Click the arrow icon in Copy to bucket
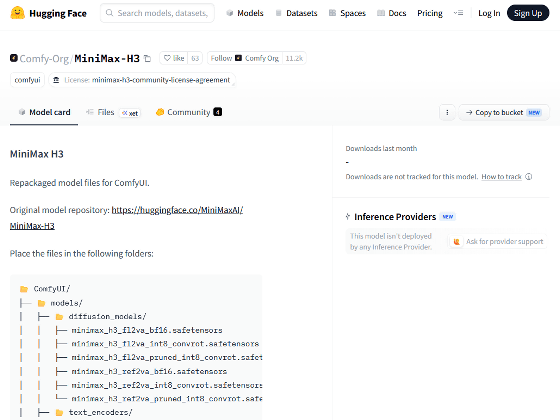Image resolution: width=560 pixels, height=420 pixels. [469, 112]
